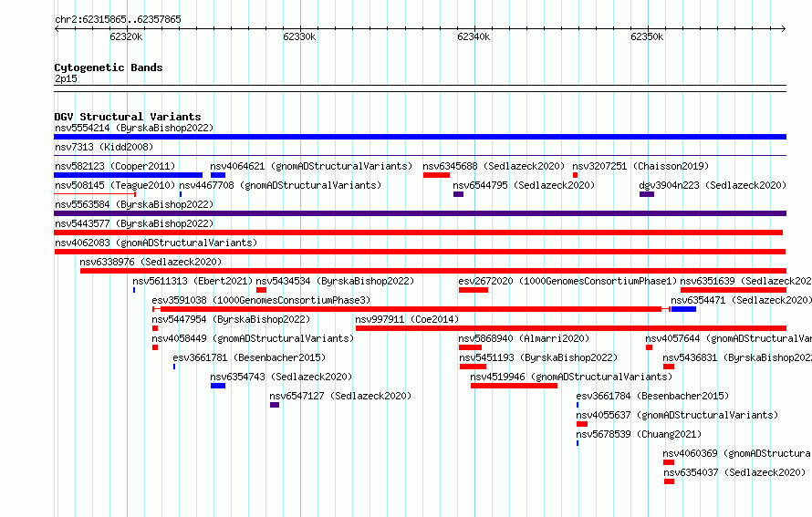Select the red nsv997911 bar

tap(571, 328)
